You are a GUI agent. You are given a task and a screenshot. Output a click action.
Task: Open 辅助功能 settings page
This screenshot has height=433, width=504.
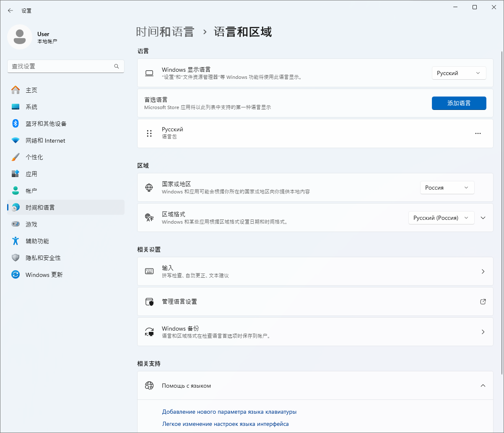click(x=66, y=241)
